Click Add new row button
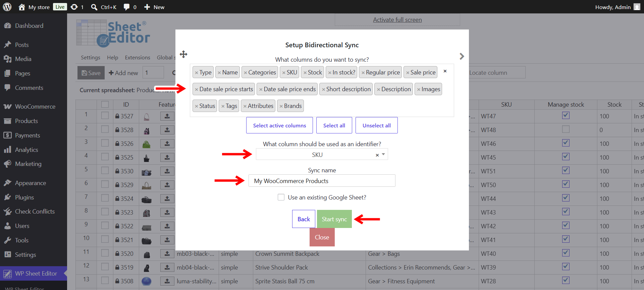The height and width of the screenshot is (290, 644). coord(123,73)
